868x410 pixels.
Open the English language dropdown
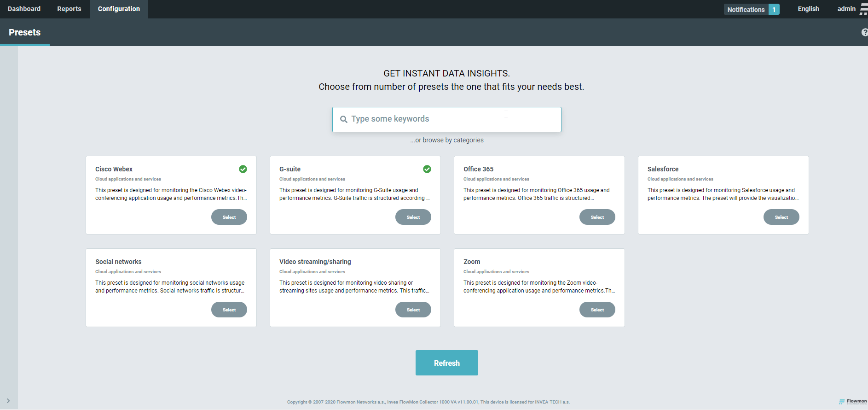[x=808, y=9]
